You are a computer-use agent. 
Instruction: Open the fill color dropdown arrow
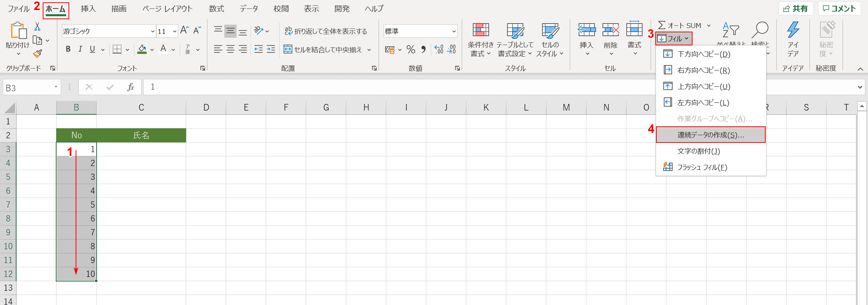pos(152,50)
